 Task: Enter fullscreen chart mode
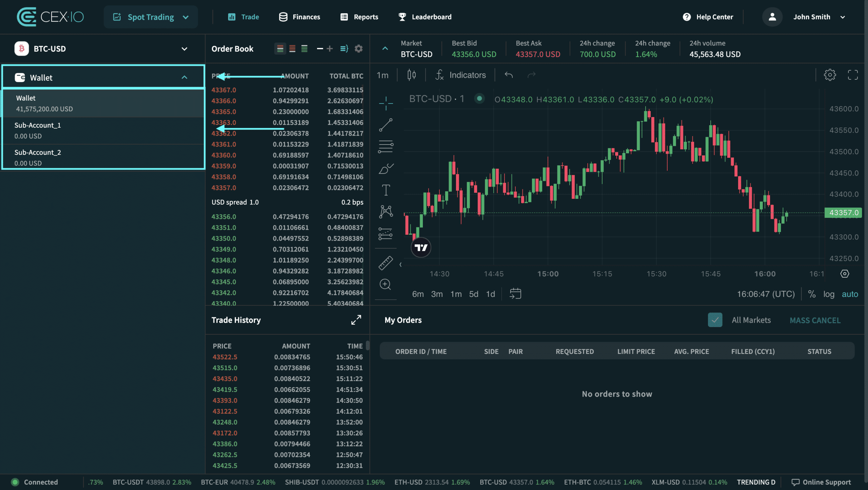[x=853, y=75]
